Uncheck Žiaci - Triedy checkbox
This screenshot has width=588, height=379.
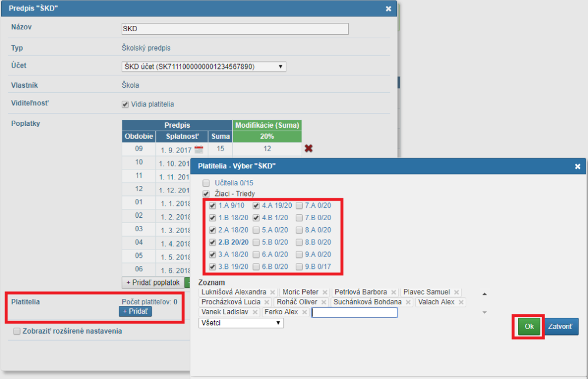coord(206,194)
